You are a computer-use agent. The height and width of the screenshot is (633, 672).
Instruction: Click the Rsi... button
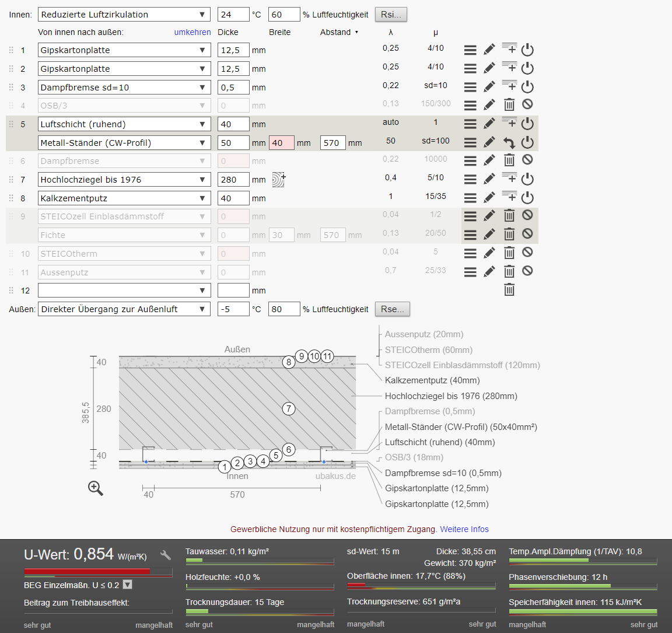click(x=391, y=15)
